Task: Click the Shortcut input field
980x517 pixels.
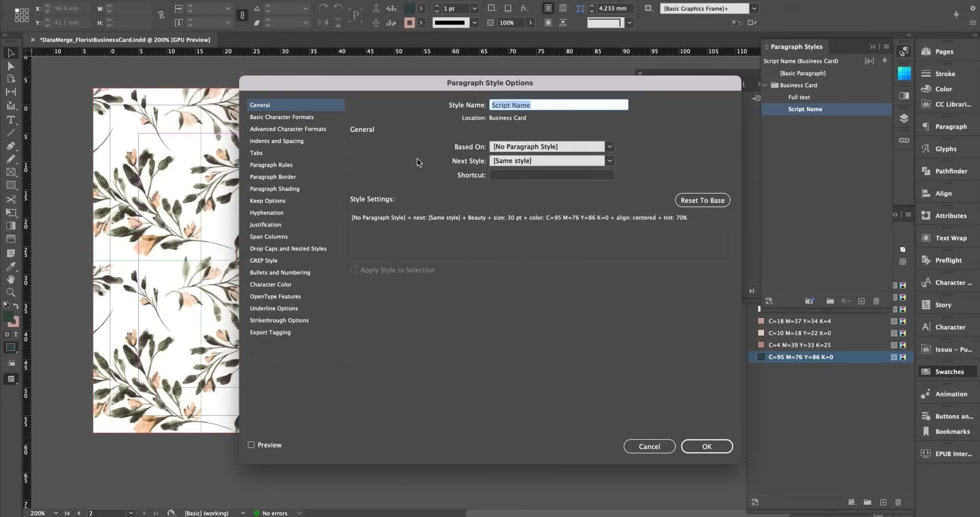Action: click(552, 175)
